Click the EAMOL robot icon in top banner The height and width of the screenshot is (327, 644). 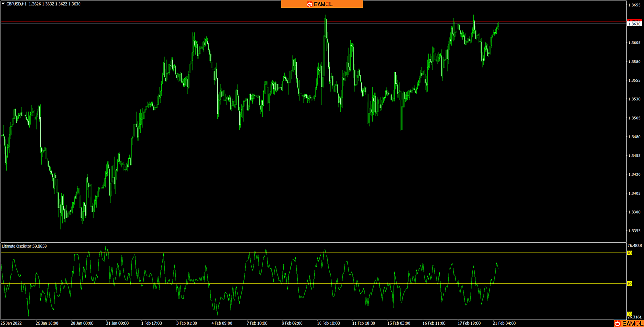click(x=309, y=4)
